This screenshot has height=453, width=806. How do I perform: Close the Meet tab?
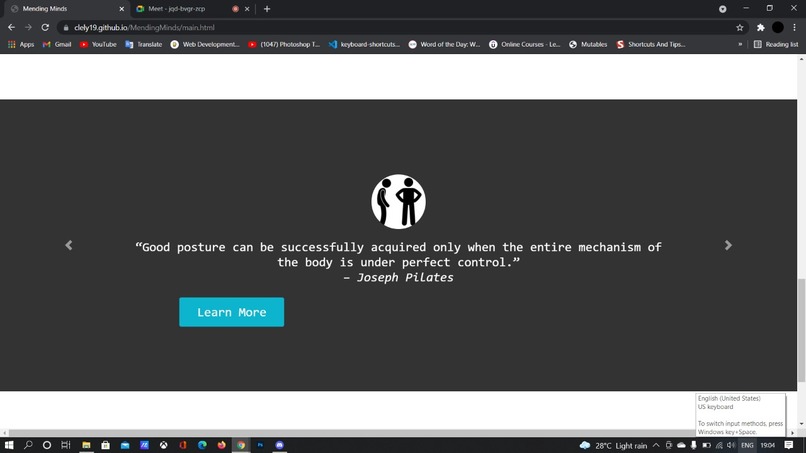247,9
